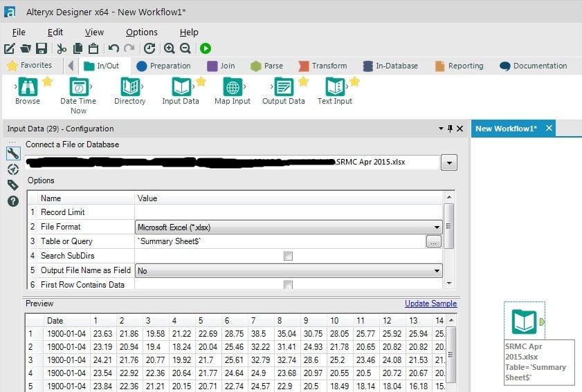Switch to the Transform tool category
This screenshot has width=582, height=392.
tap(322, 66)
